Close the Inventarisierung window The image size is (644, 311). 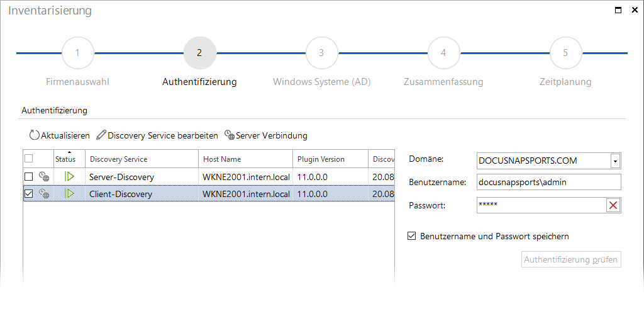(635, 11)
